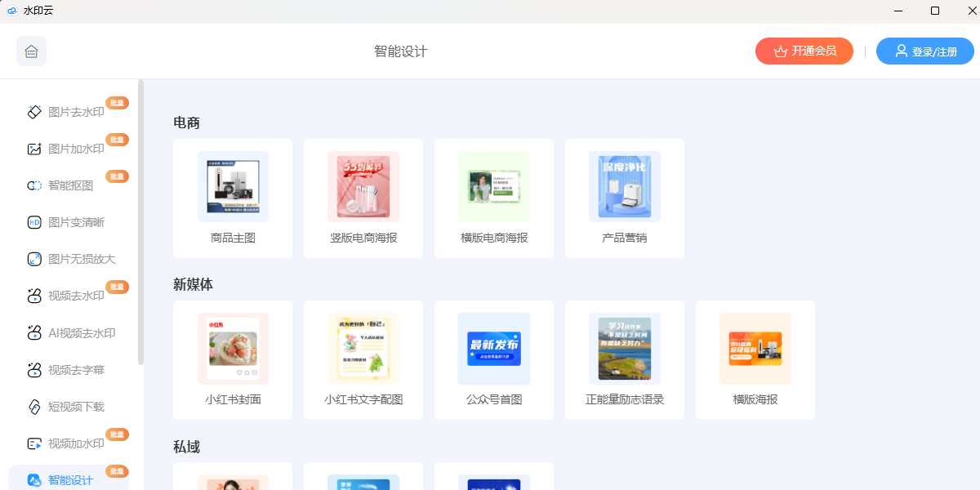The width and height of the screenshot is (980, 490).
Task: Click the 图片变清晰 label text
Action: pos(77,222)
